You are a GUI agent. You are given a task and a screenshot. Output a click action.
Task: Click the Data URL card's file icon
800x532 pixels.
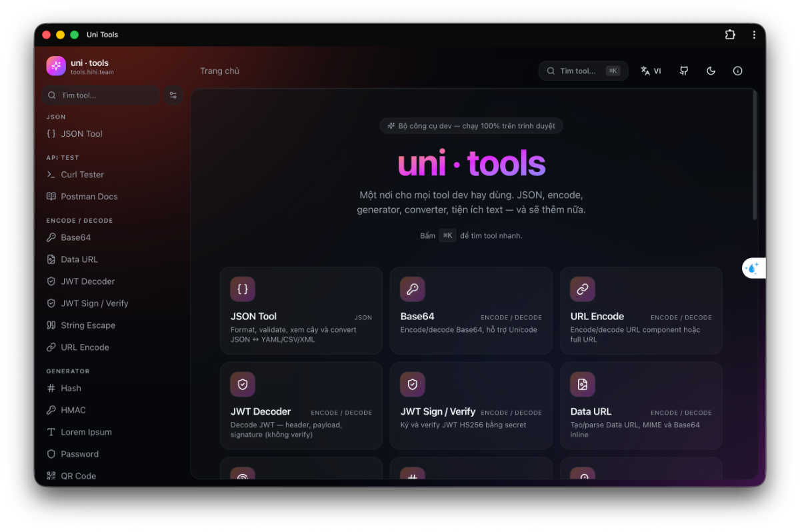click(583, 385)
